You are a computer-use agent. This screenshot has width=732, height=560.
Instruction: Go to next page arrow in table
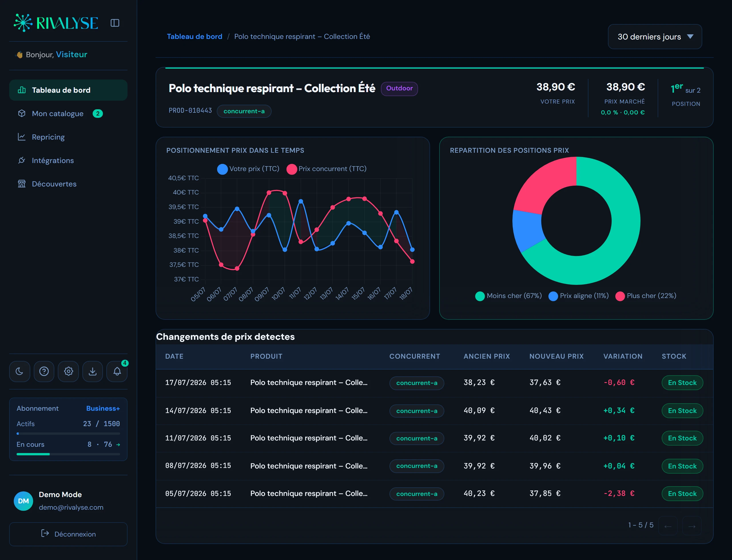tap(692, 526)
